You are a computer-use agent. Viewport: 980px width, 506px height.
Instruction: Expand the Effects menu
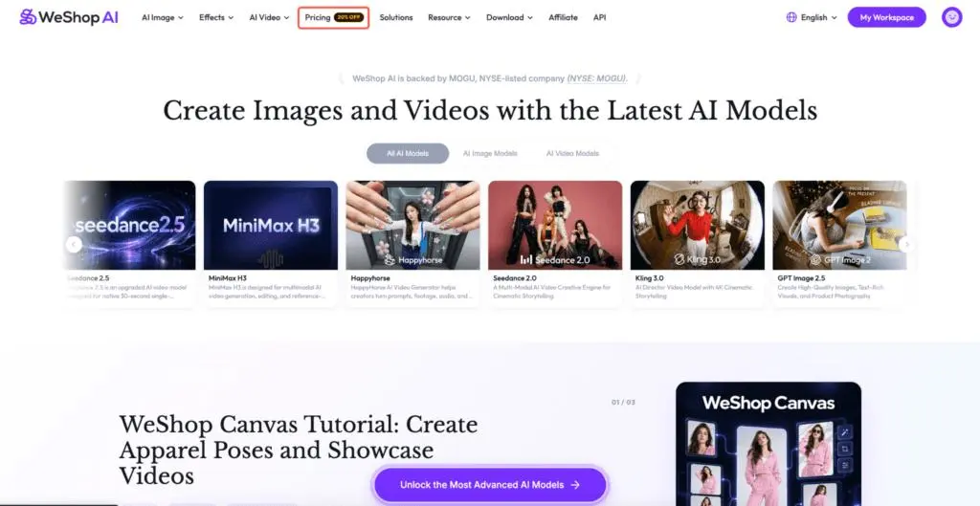coord(216,17)
